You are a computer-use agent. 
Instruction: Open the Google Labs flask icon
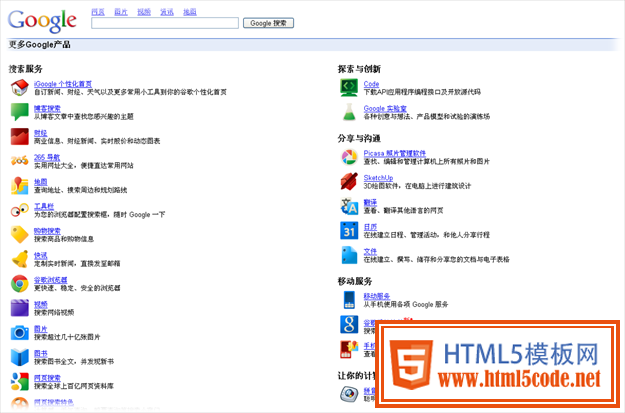pos(349,112)
